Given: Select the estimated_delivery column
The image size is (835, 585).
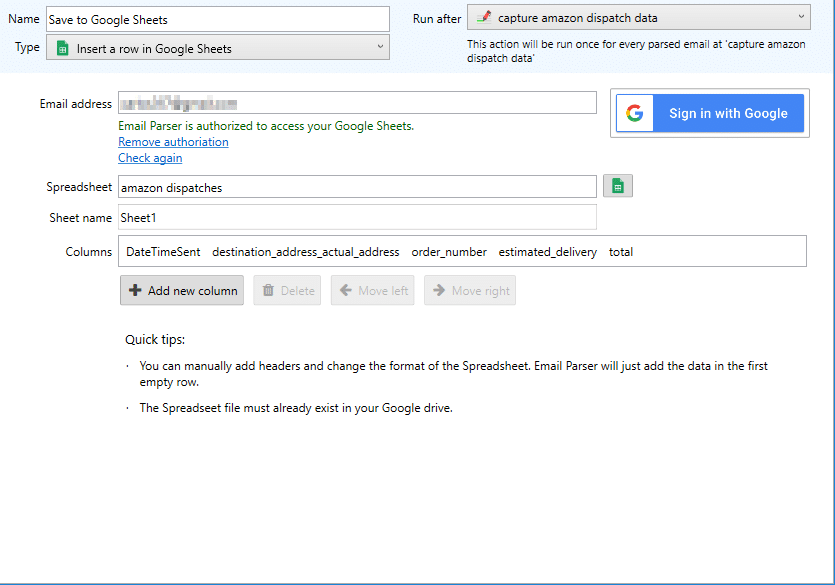Looking at the screenshot, I should [x=547, y=252].
